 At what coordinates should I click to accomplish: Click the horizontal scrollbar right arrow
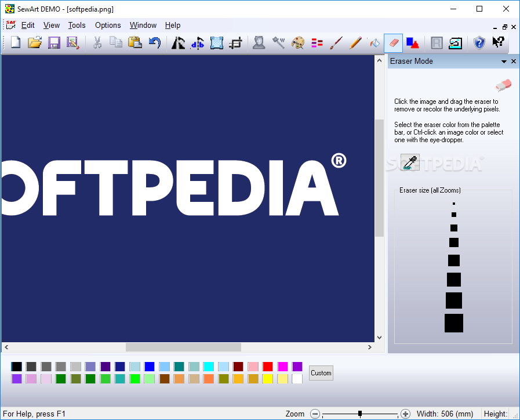pyautogui.click(x=370, y=347)
